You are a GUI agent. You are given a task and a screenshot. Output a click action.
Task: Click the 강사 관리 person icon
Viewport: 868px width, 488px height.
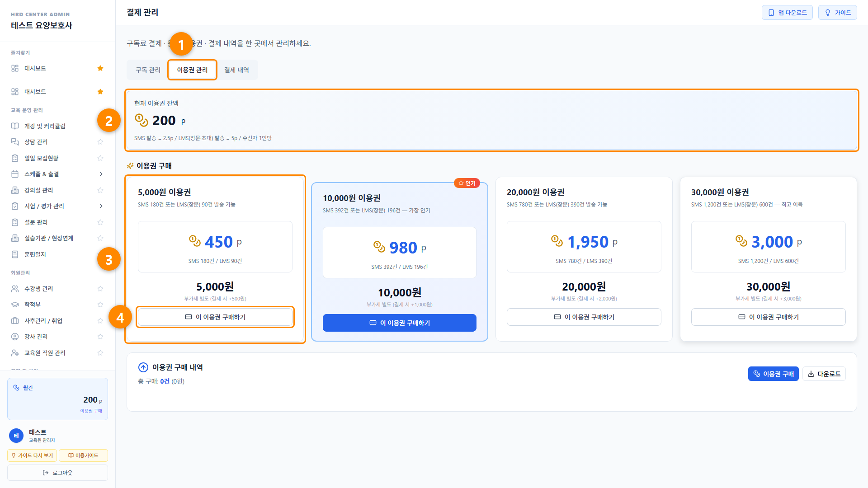[x=15, y=337]
